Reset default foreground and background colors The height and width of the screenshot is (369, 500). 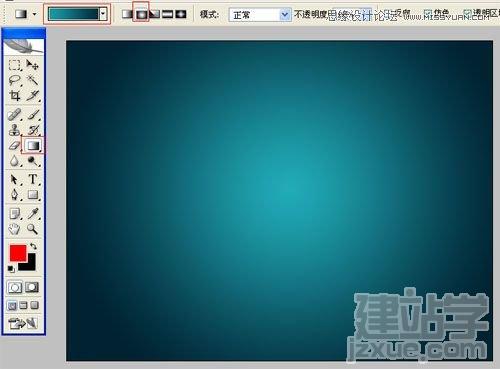tap(11, 269)
